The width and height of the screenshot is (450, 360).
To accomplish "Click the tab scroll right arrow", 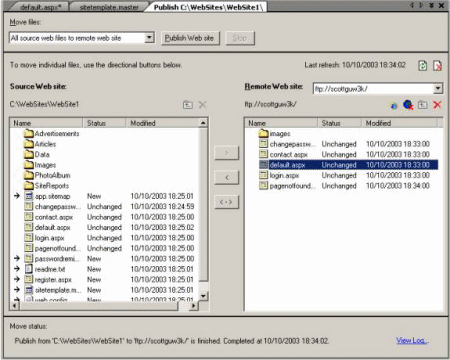I will coord(421,5).
